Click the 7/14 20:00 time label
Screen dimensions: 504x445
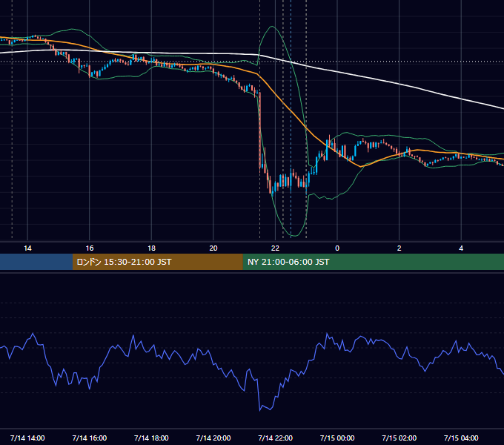pyautogui.click(x=213, y=438)
